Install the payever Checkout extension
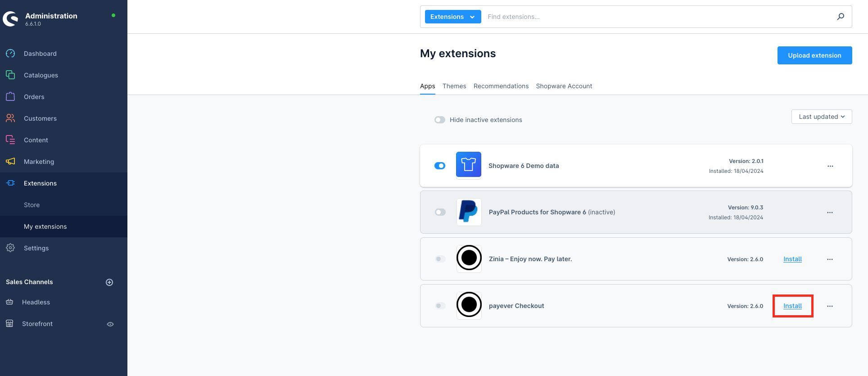Screen dimensions: 868x376 [792, 306]
